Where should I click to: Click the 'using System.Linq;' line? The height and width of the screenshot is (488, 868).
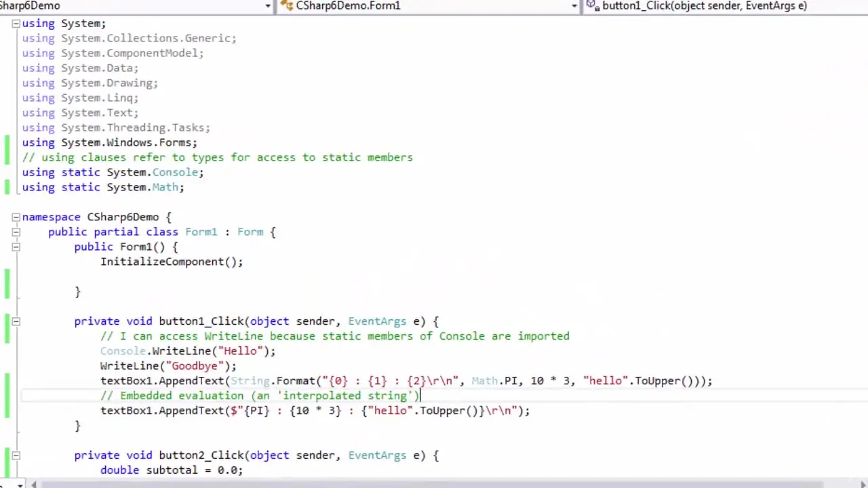point(80,98)
